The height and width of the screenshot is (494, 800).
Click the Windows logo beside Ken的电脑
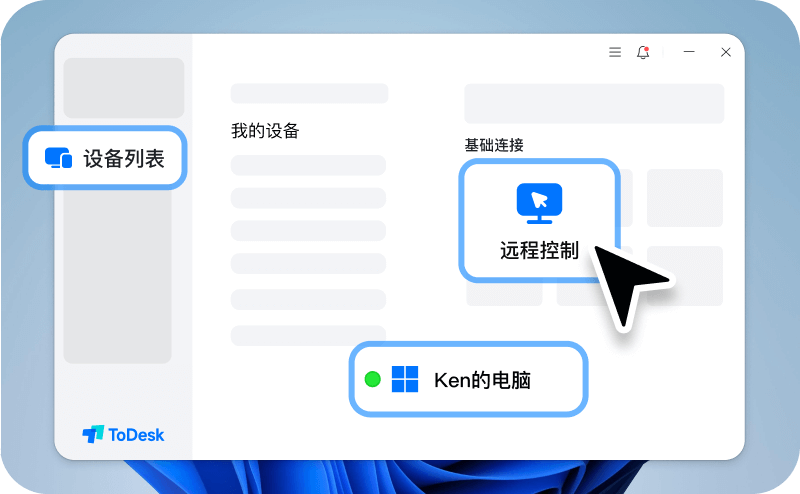click(405, 380)
